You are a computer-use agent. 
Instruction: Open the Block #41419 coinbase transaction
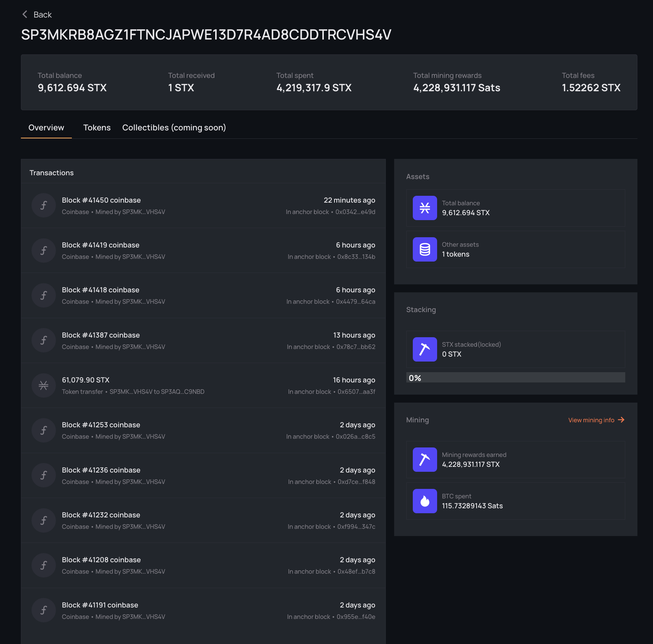pyautogui.click(x=101, y=245)
